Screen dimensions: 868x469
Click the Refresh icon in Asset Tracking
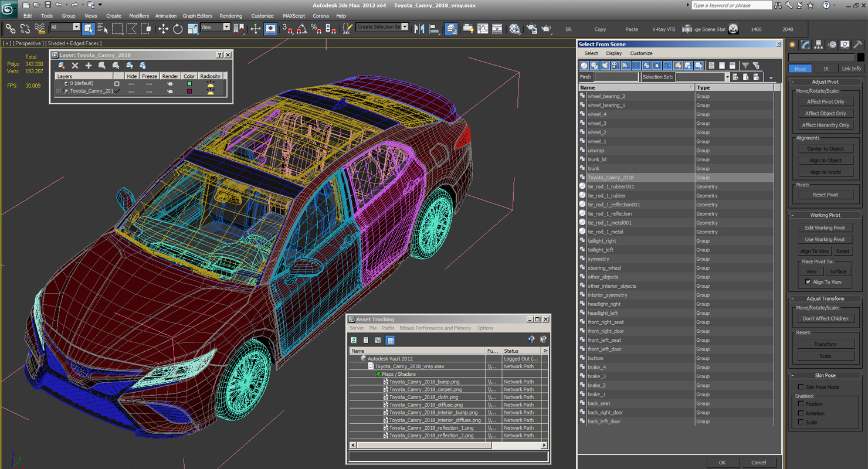(354, 340)
